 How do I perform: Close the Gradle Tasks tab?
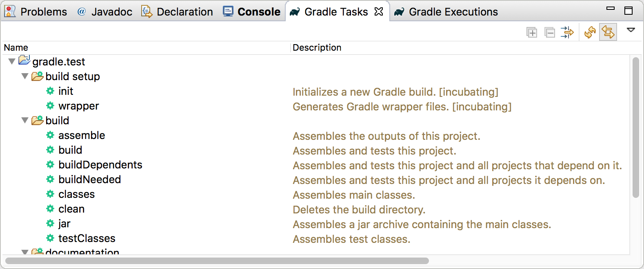pyautogui.click(x=378, y=11)
